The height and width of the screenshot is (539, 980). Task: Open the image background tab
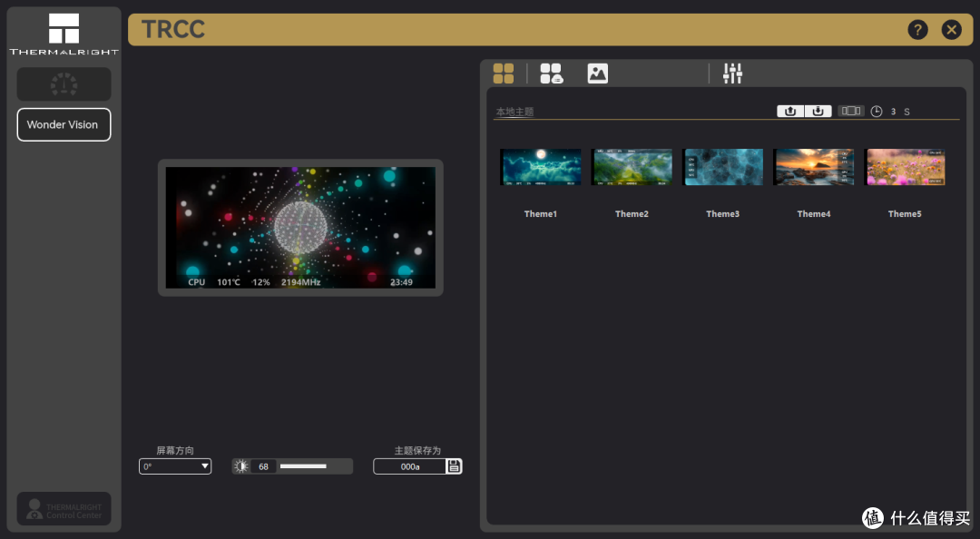597,73
